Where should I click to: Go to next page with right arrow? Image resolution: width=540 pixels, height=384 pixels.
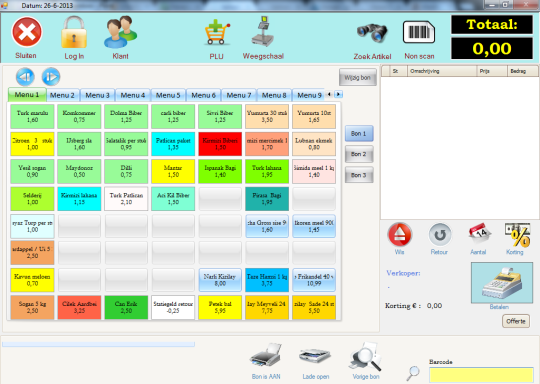coord(51,76)
